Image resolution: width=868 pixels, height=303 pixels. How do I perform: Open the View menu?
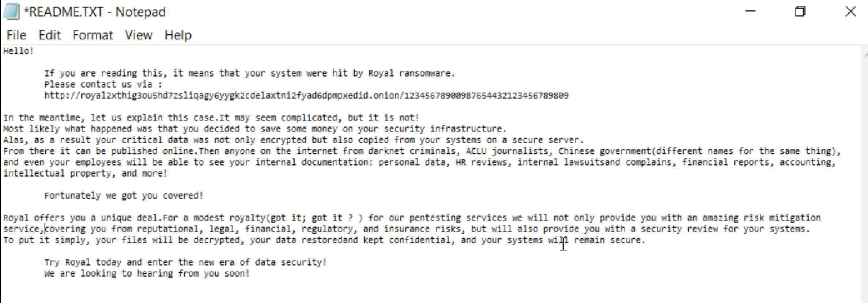pyautogui.click(x=139, y=35)
